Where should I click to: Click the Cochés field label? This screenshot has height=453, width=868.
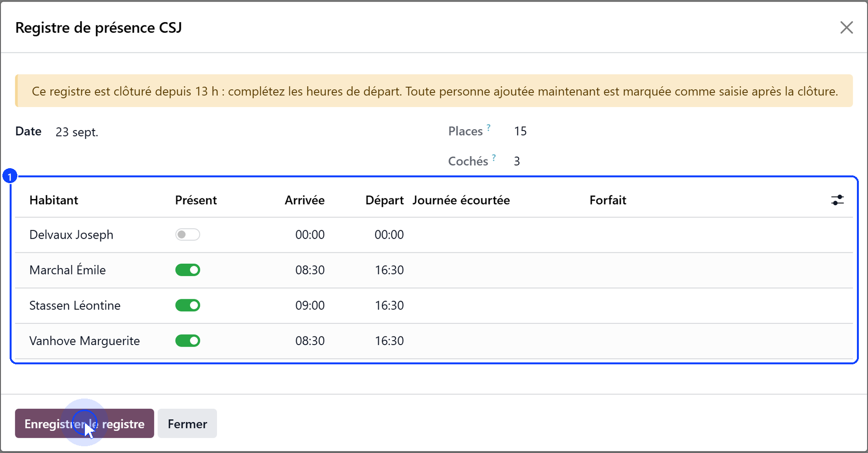468,161
